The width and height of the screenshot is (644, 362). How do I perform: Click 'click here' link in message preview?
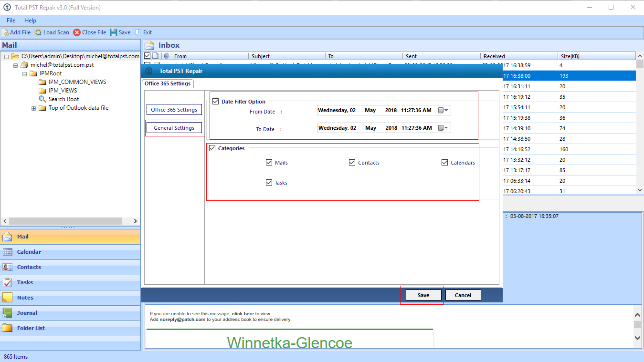pyautogui.click(x=243, y=314)
